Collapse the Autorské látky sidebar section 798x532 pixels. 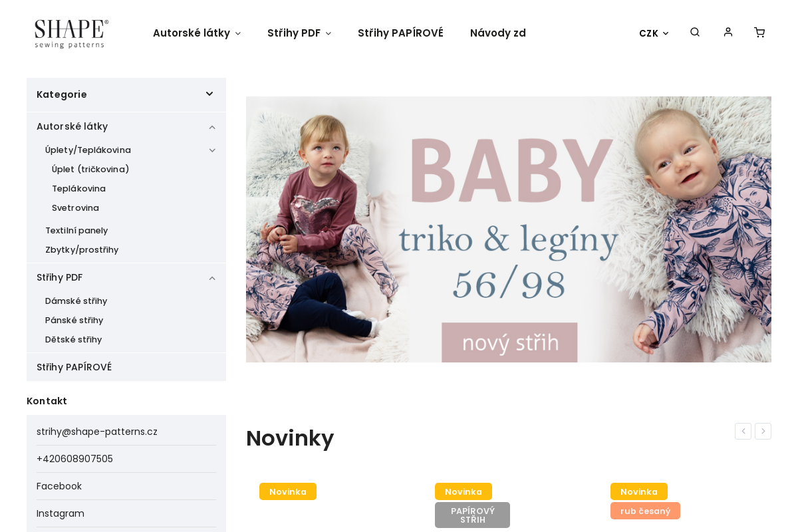(x=212, y=127)
